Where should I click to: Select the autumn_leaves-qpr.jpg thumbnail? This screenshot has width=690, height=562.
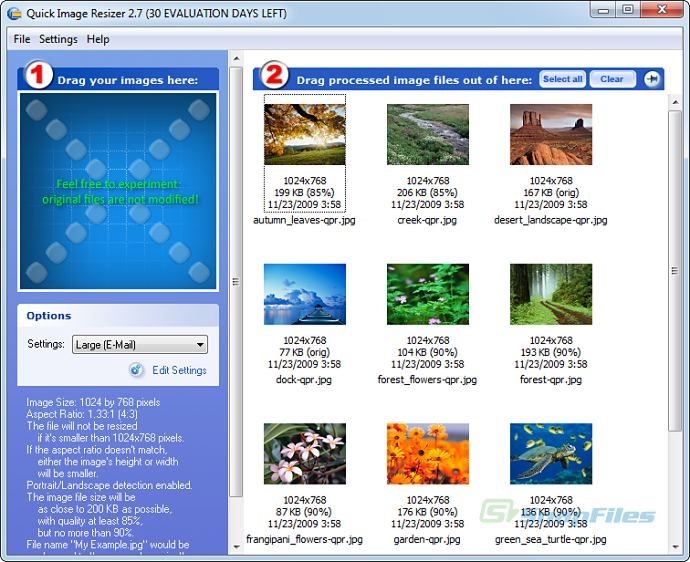[x=305, y=134]
